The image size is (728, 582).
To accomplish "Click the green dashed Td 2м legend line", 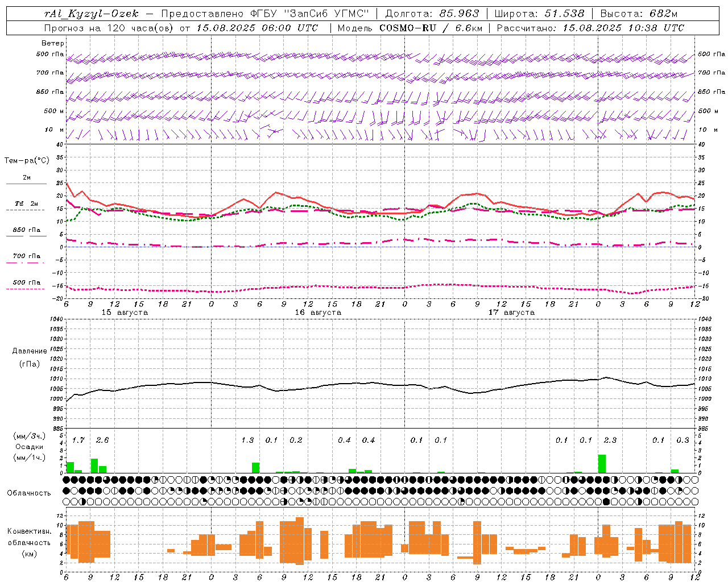I will 26,210.
